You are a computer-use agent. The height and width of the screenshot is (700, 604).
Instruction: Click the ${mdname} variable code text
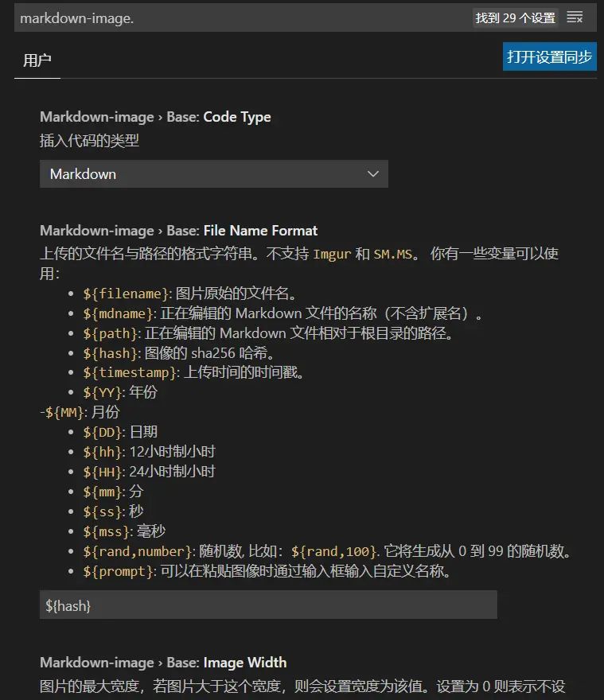[119, 313]
